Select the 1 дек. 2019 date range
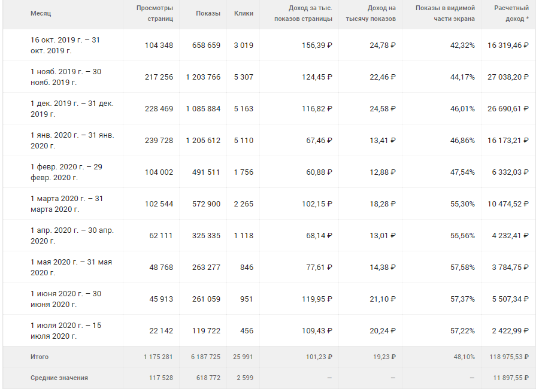 [x=72, y=108]
